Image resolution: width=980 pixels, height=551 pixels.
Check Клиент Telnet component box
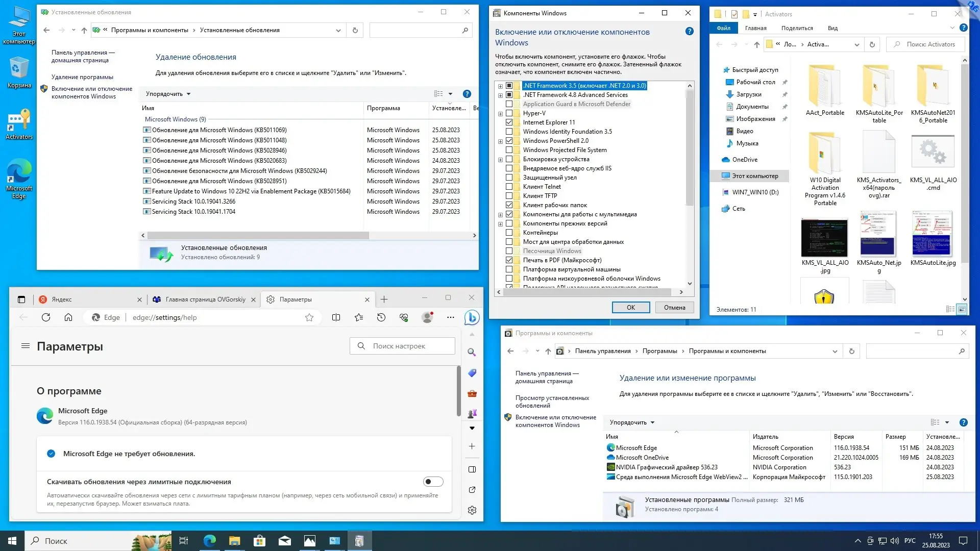point(509,187)
